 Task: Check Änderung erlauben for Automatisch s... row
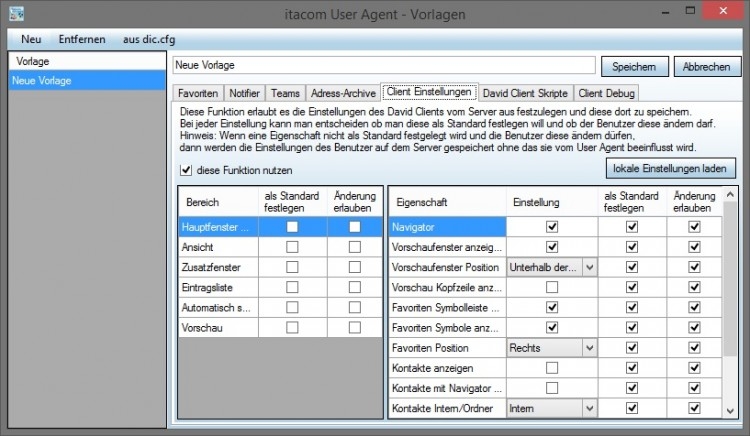point(354,307)
